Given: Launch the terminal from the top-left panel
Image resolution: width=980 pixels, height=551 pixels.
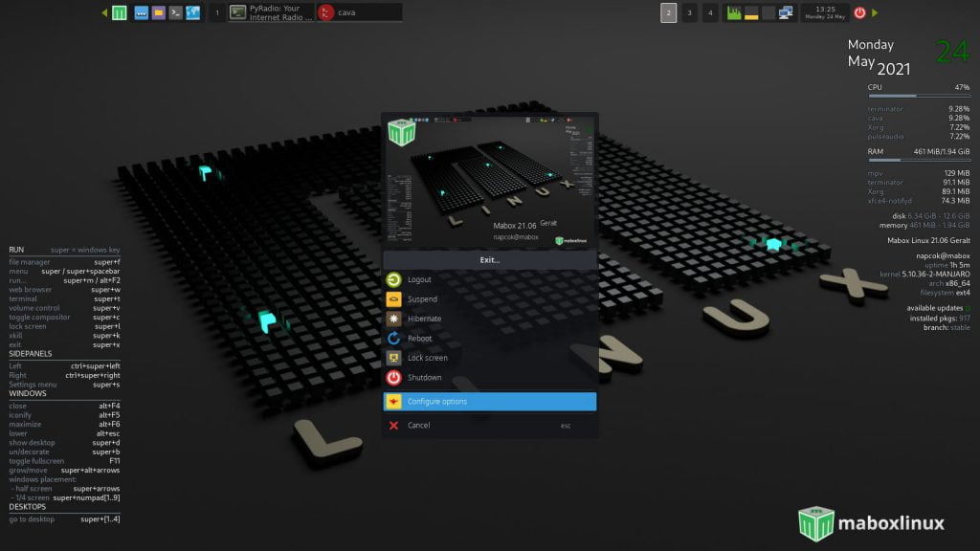Looking at the screenshot, I should (x=175, y=12).
